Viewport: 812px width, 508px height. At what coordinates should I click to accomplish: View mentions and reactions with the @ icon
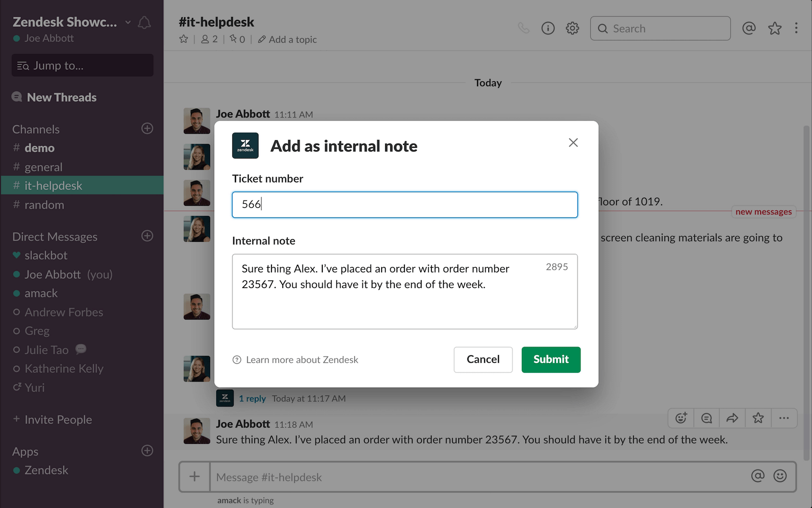[749, 28]
